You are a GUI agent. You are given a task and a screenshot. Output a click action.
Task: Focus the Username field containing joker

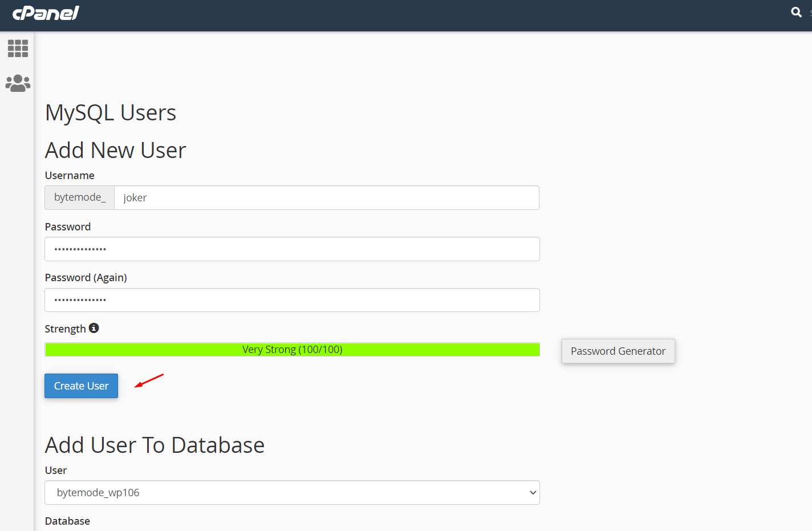coord(326,198)
